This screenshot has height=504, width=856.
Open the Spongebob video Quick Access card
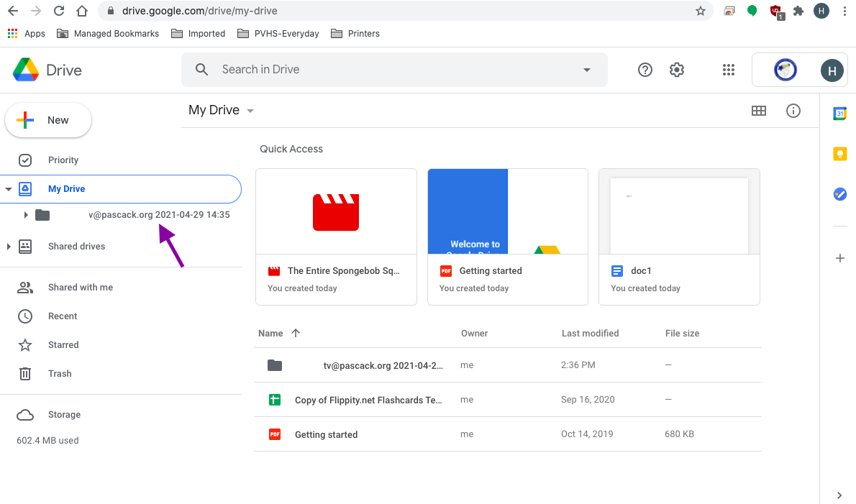coord(337,237)
